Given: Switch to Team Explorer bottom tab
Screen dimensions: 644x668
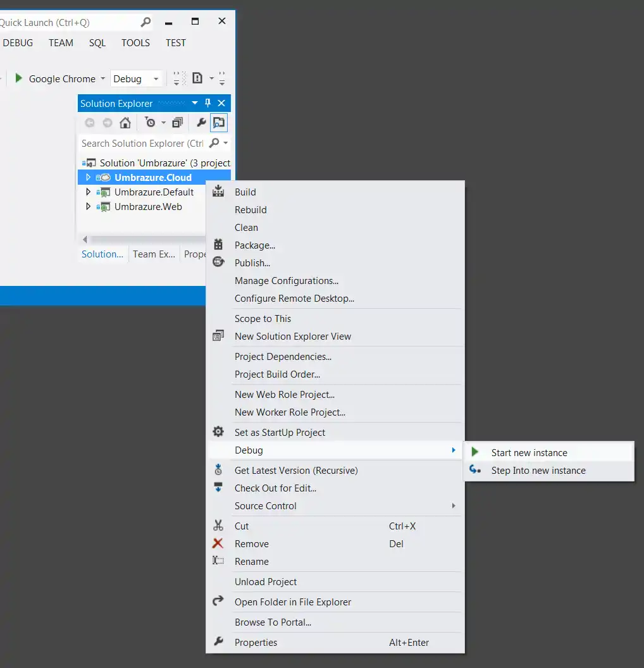Looking at the screenshot, I should click(154, 254).
